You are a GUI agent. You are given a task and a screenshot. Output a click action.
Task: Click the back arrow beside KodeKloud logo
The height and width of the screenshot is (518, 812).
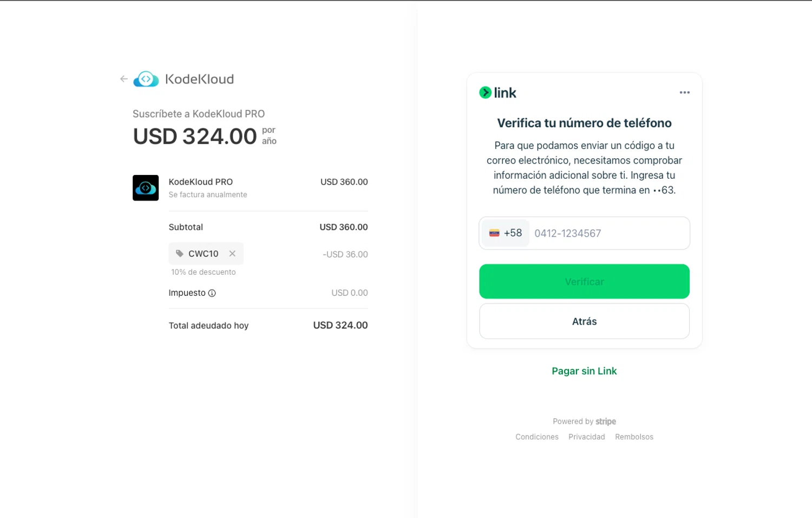(x=124, y=79)
